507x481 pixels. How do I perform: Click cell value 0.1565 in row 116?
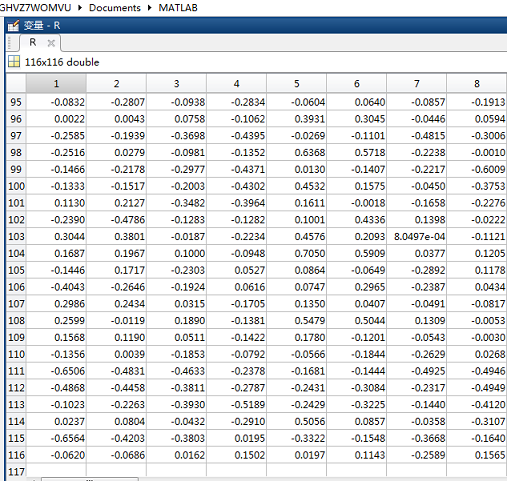[x=477, y=455]
